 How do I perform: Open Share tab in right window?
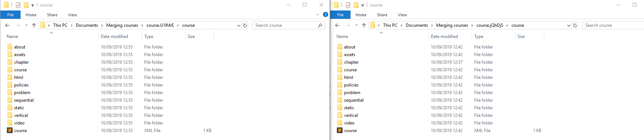coord(382,15)
